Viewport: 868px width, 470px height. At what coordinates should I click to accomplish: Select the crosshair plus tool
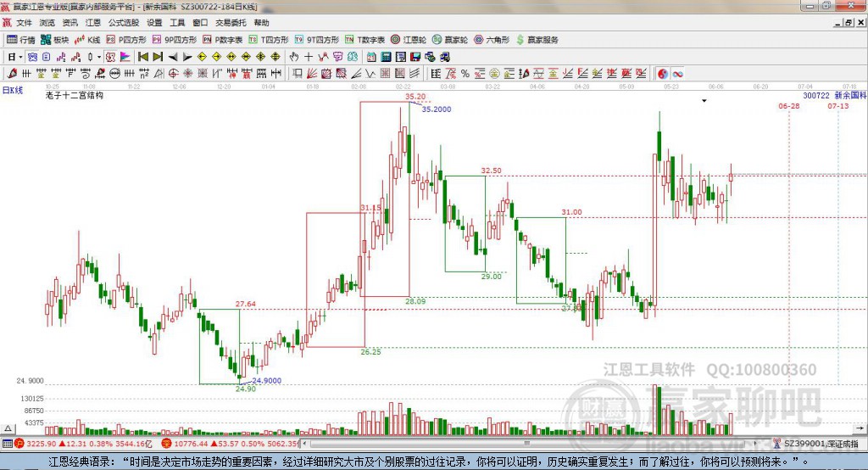(x=309, y=57)
